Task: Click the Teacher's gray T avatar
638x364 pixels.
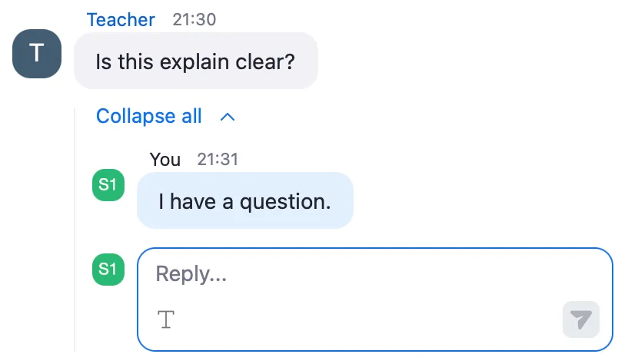Action: [36, 54]
